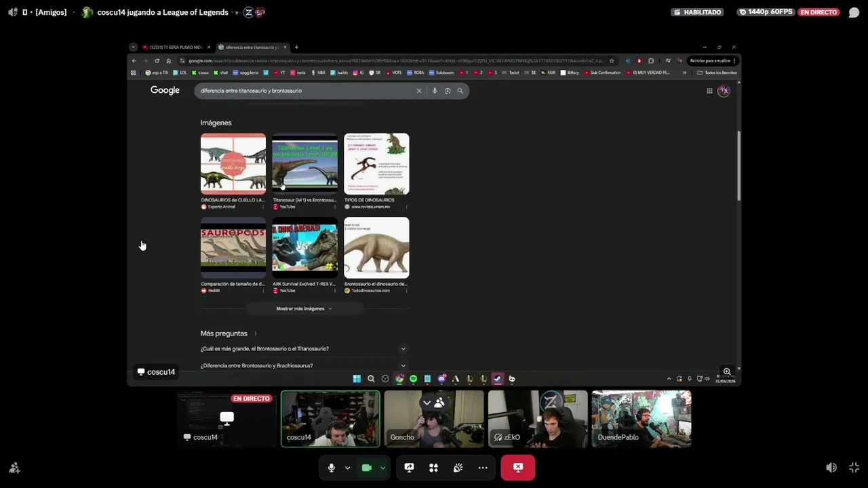Viewport: 868px width, 488px height.
Task: Mute the microphone in call controls
Action: pyautogui.click(x=332, y=468)
